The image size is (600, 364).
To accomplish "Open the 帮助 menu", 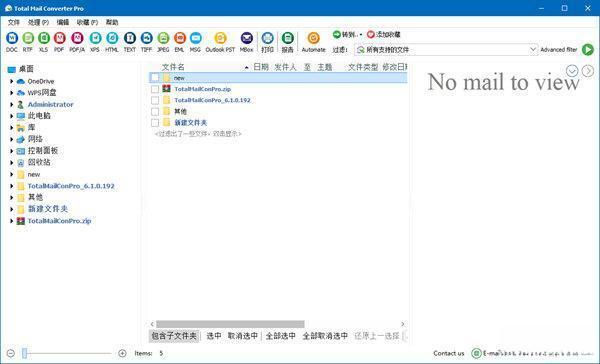I will pos(112,22).
